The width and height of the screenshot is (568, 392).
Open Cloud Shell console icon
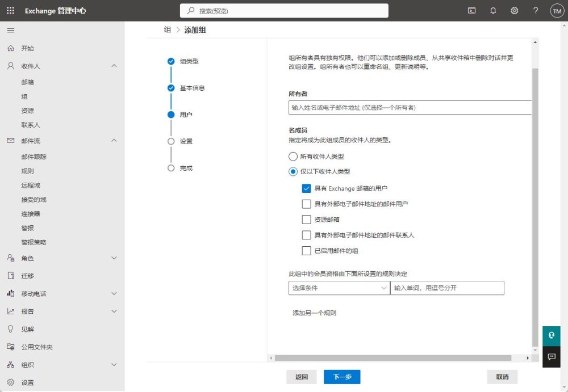pos(471,11)
